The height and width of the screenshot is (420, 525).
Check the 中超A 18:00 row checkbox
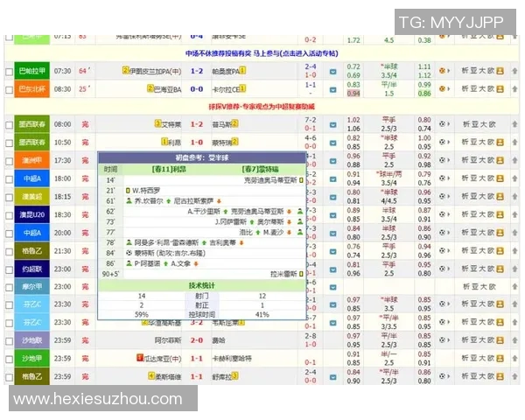pos(9,179)
